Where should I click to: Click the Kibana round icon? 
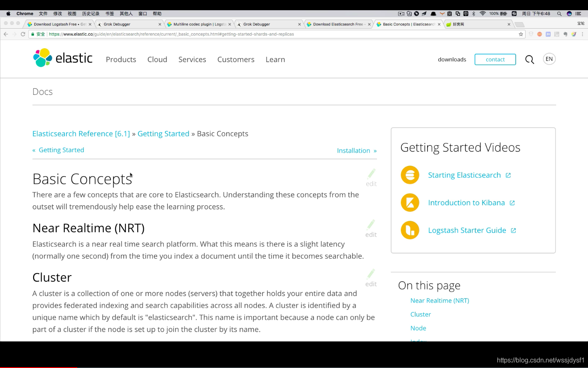point(410,203)
